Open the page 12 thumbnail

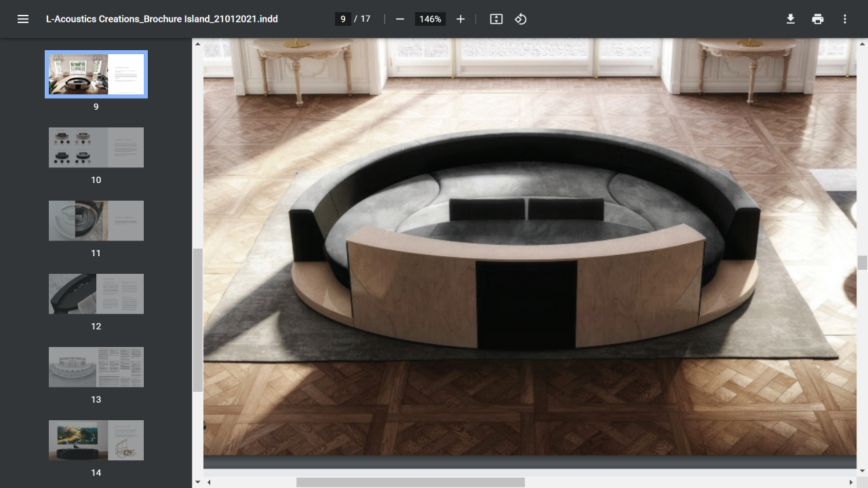tap(96, 293)
